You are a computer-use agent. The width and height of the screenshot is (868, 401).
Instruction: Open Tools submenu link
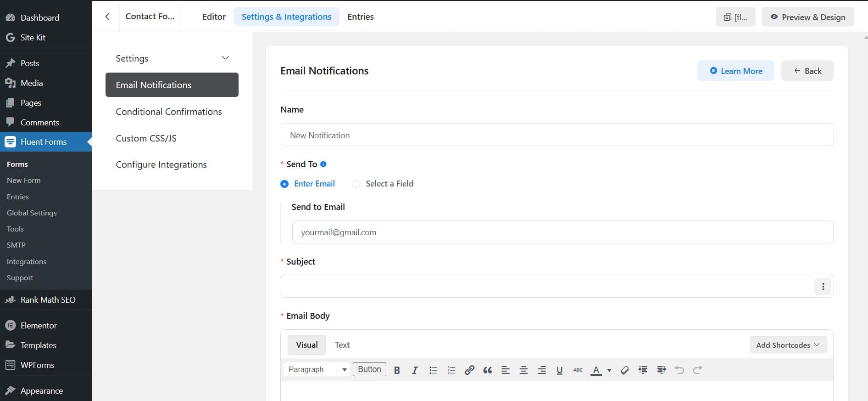15,229
